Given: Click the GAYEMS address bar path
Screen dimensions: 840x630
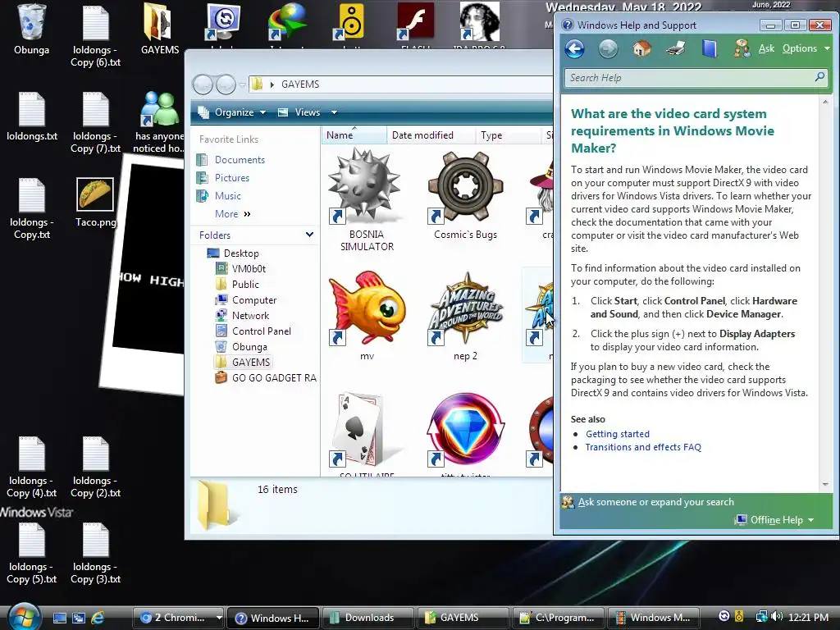Looking at the screenshot, I should click(x=300, y=84).
